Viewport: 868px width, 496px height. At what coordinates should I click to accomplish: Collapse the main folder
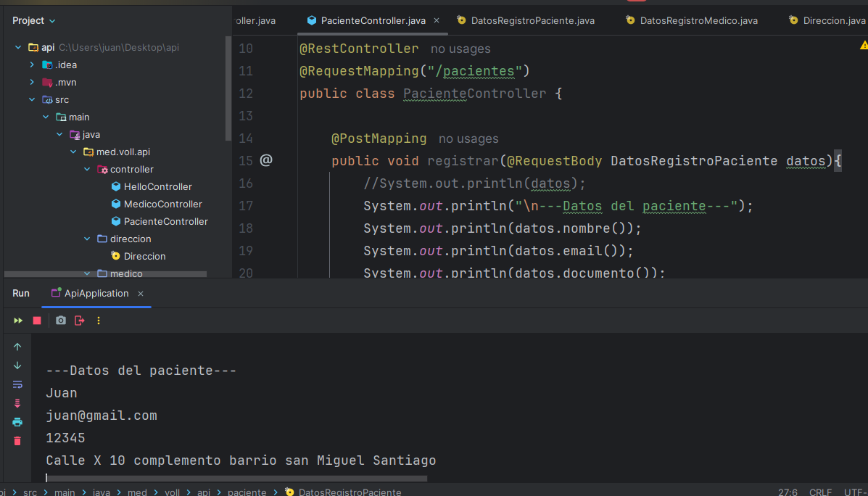(x=46, y=117)
